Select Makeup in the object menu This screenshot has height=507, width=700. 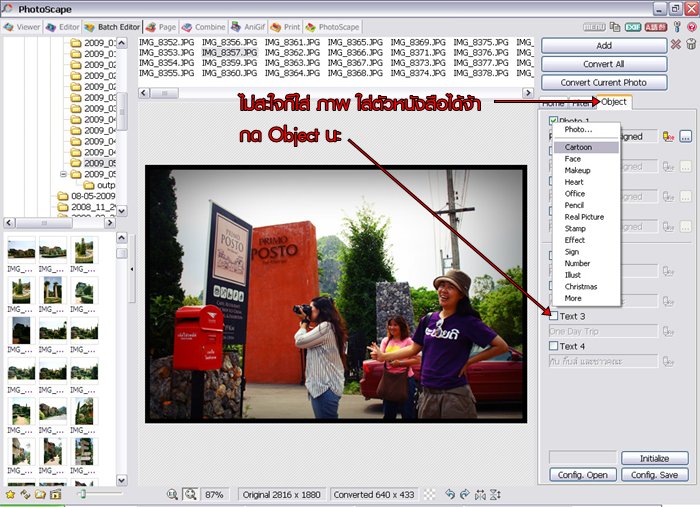586,170
